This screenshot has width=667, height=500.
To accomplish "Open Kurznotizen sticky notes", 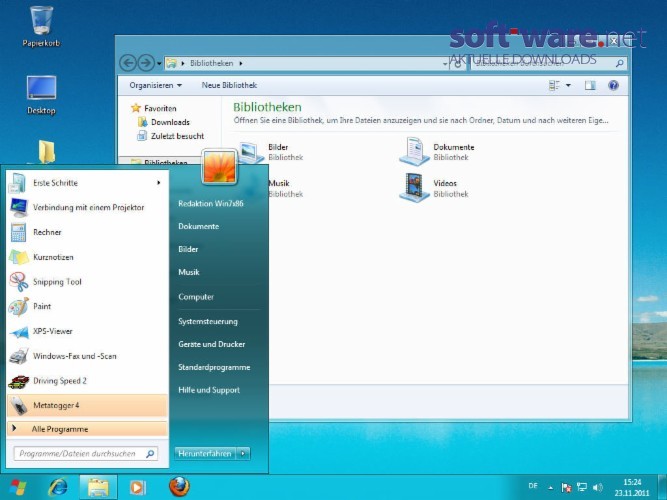I will click(87, 257).
